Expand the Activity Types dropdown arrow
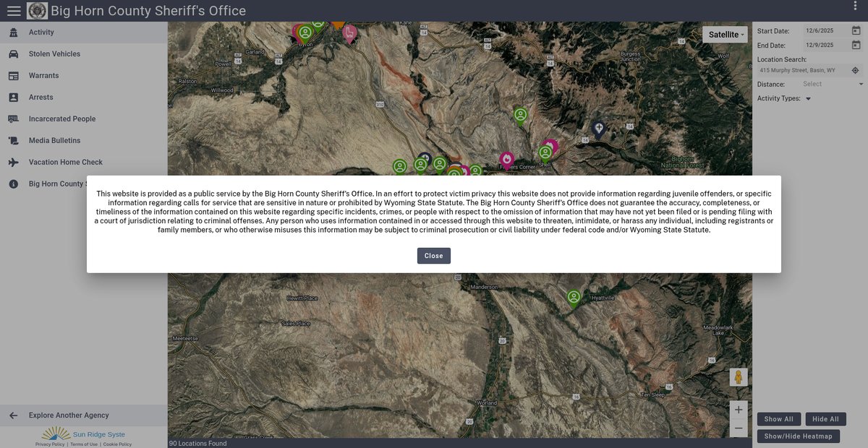Screen dimensions: 868x448 pyautogui.click(x=808, y=99)
